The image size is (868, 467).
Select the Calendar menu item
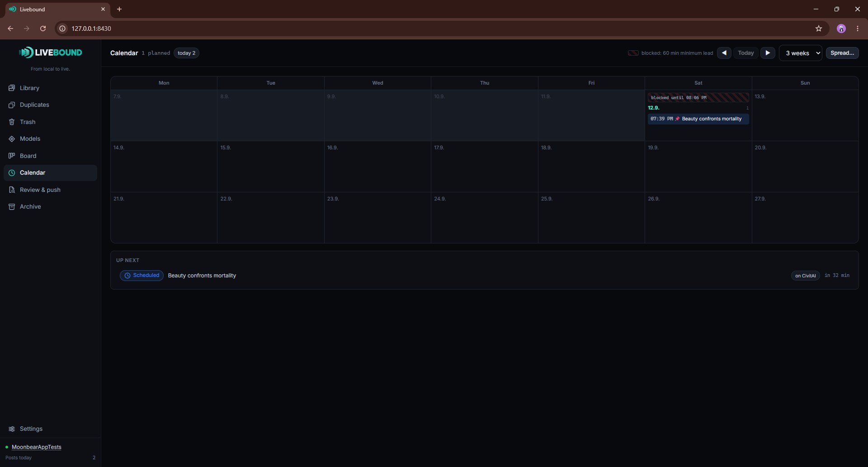[50, 173]
